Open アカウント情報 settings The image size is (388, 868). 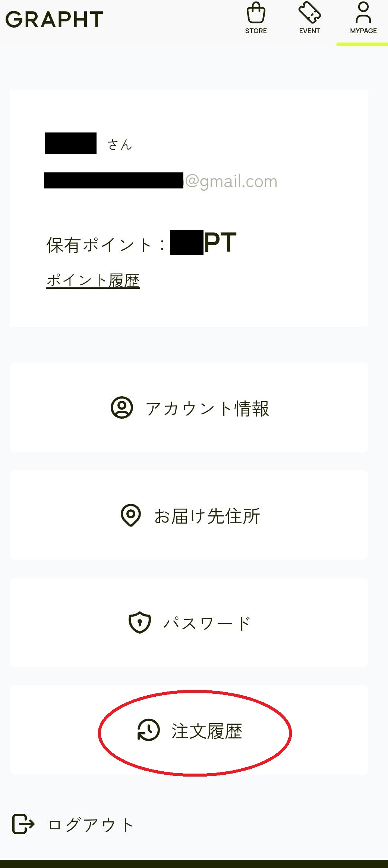(x=207, y=409)
